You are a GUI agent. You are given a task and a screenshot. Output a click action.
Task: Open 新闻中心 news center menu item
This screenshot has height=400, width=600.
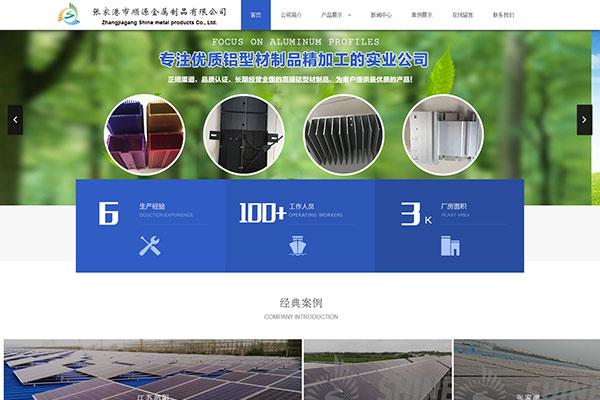[x=381, y=15]
